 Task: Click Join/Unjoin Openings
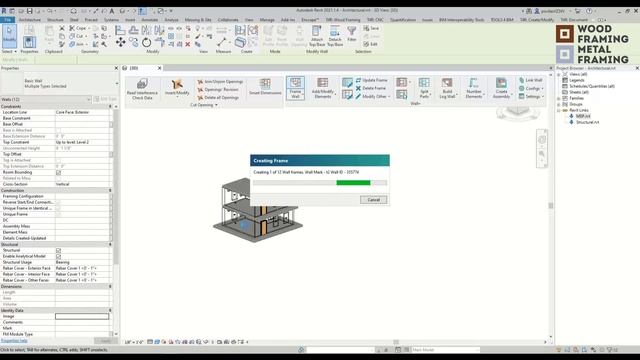pyautogui.click(x=220, y=82)
